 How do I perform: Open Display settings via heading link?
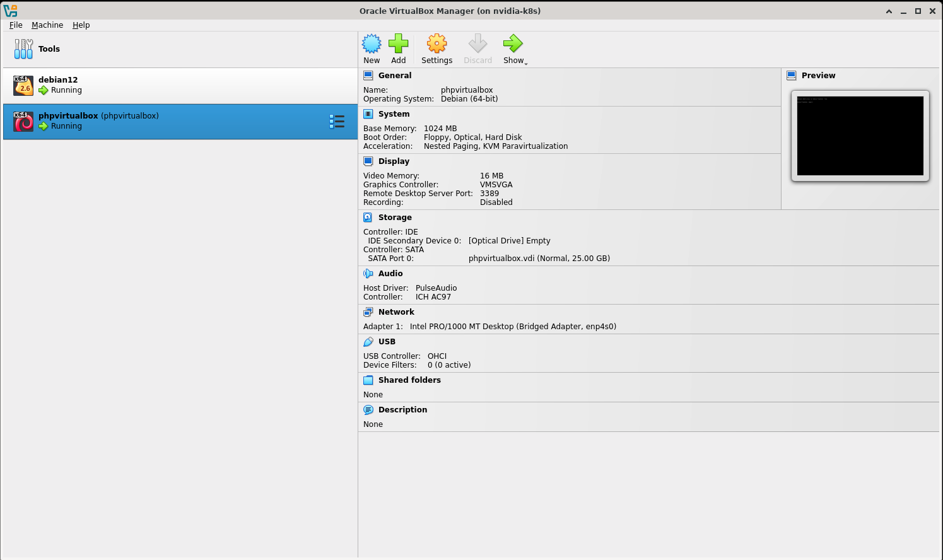coord(394,161)
